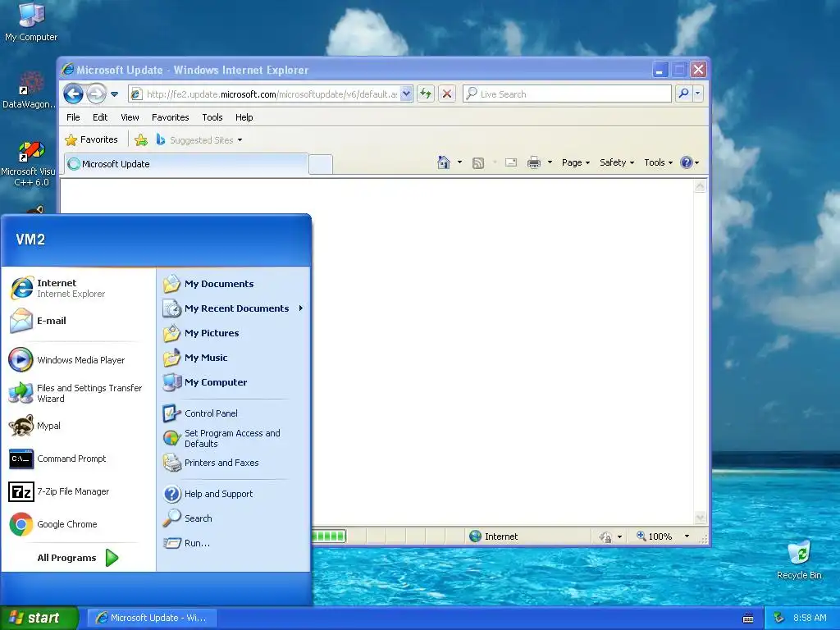Expand the Print dropdown arrow
Screen dimensions: 840x630
(550, 162)
